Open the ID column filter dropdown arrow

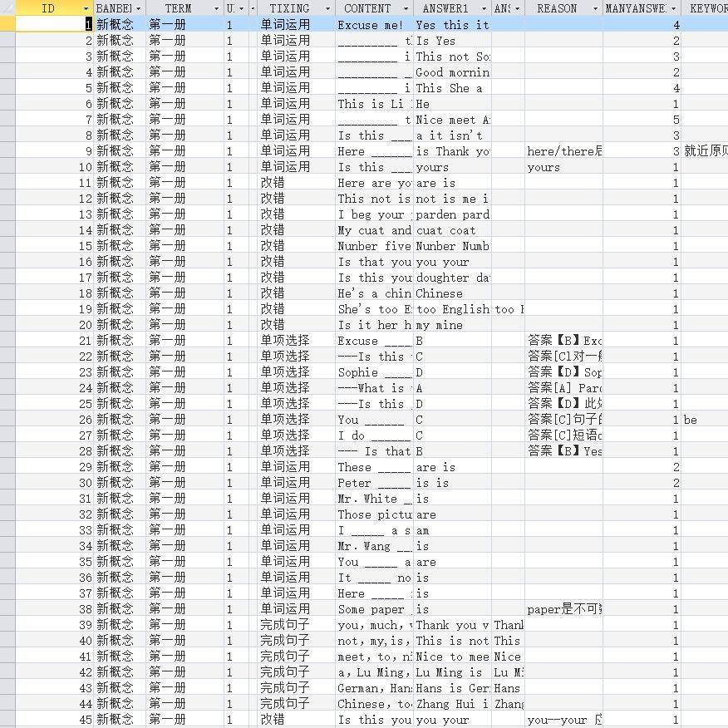click(86, 9)
